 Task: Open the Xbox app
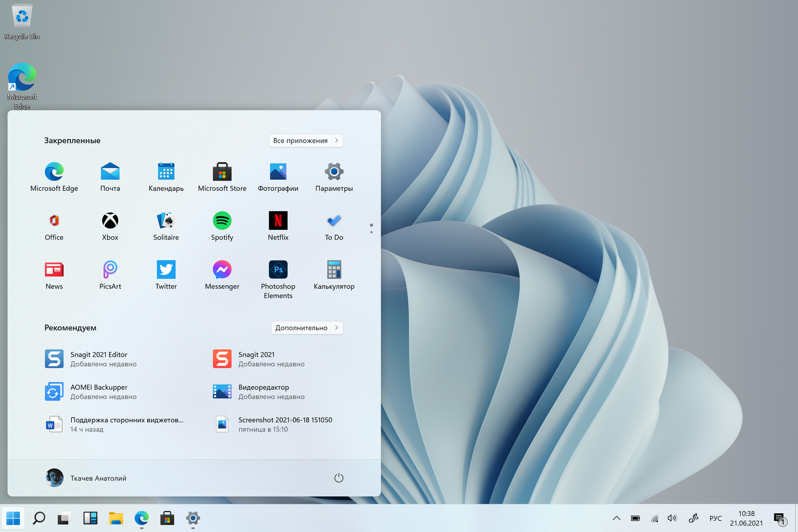[110, 226]
